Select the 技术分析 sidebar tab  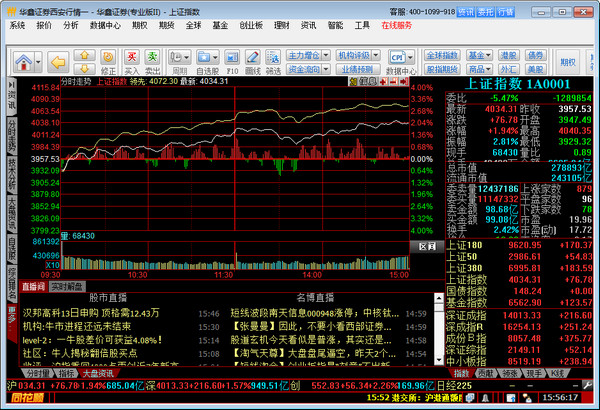(12, 174)
